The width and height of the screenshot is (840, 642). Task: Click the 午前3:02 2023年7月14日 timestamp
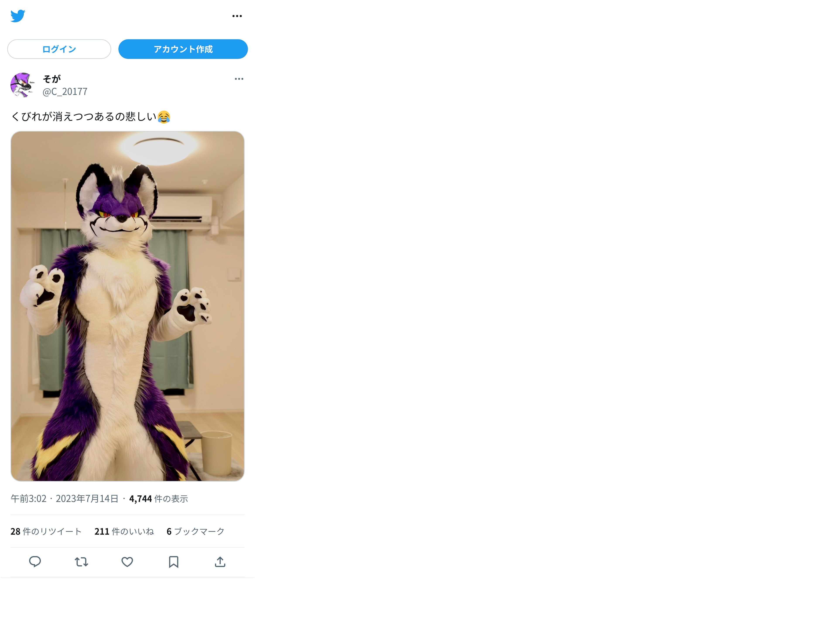[65, 499]
